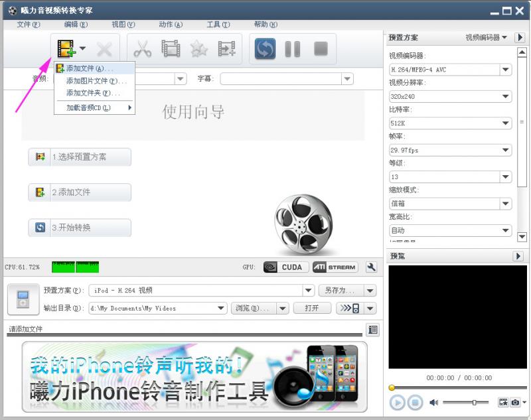Screen dimensions: 531x420
Task: Click wizard step 1.选择预置方案
Action: (80, 157)
